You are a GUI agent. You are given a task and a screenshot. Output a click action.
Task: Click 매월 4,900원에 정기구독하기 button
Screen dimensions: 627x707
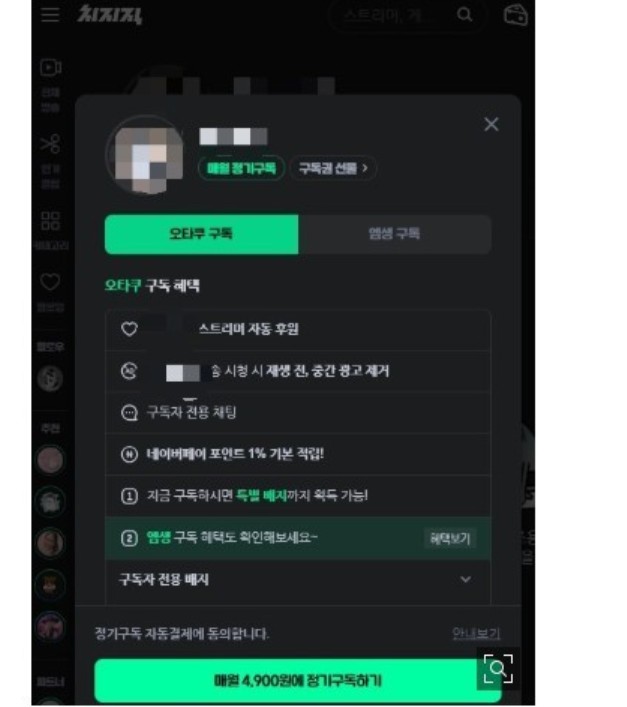(297, 680)
